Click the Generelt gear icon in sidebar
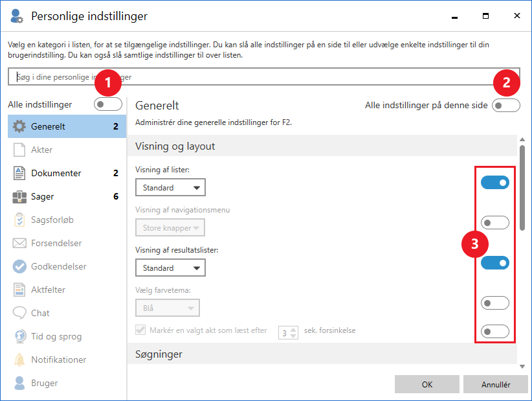Screen dimensions: 532x401 coord(19,126)
